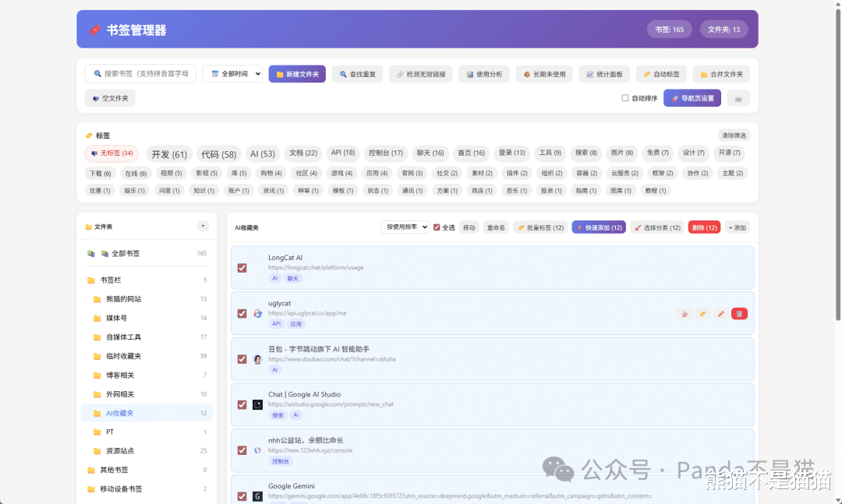Uncheck the LongCat AI bookmark checkbox

[242, 268]
